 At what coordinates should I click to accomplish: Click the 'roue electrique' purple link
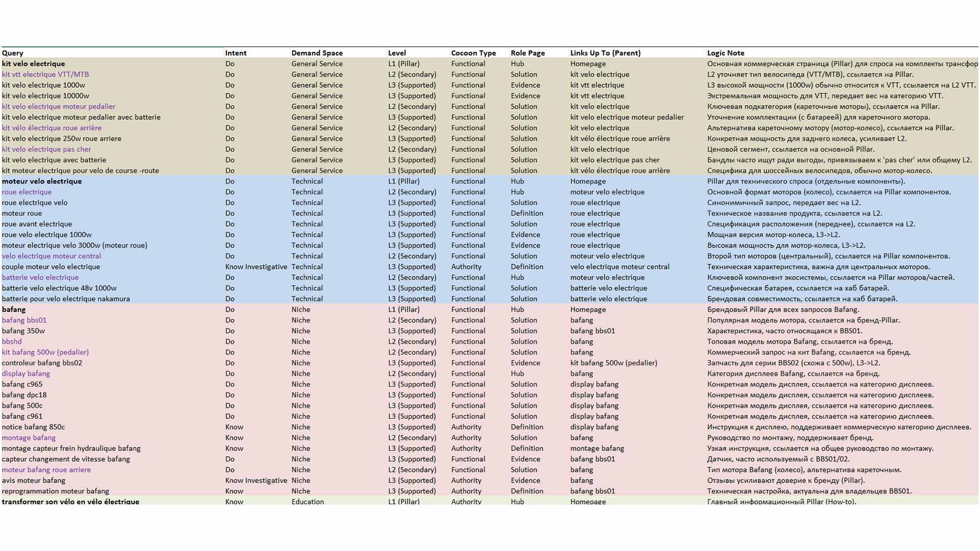pos(27,192)
